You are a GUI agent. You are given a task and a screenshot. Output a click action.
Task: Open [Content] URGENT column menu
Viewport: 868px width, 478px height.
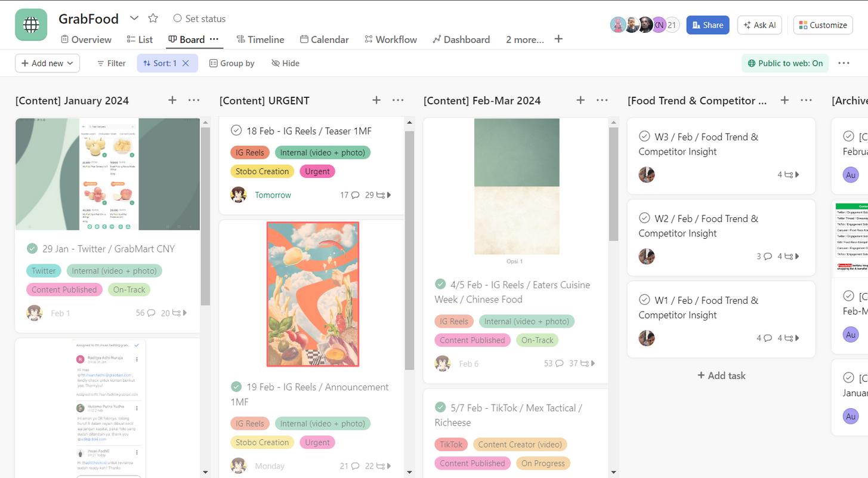[x=398, y=100]
